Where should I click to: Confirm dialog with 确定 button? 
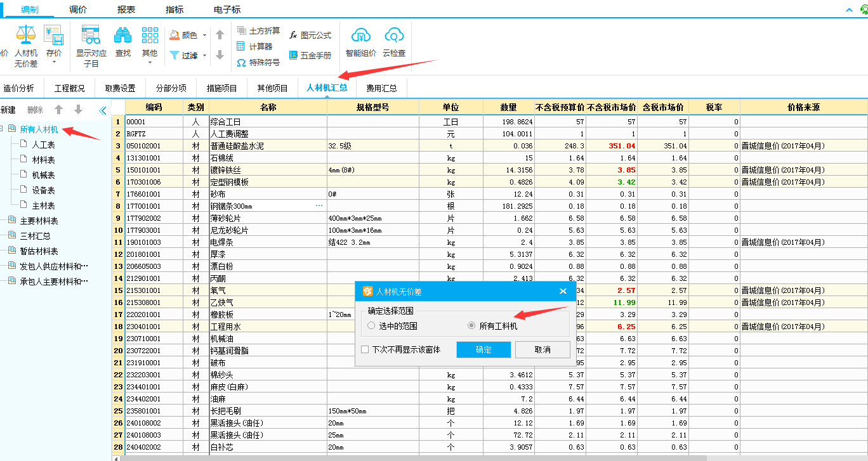point(483,349)
